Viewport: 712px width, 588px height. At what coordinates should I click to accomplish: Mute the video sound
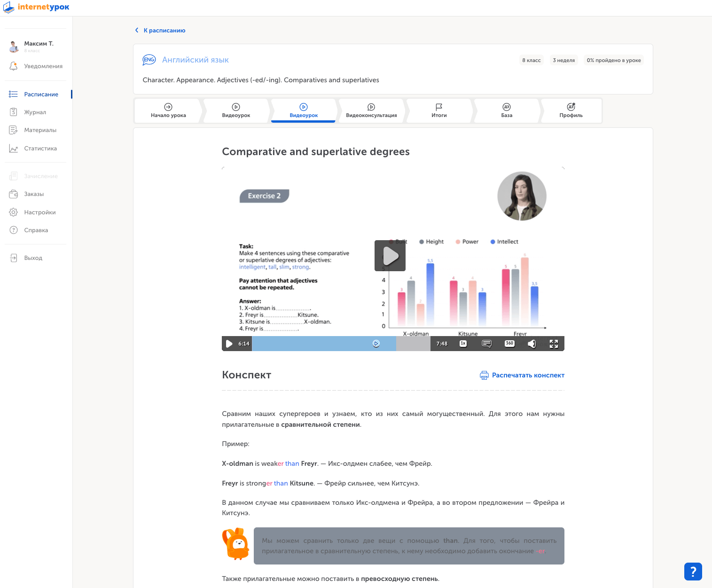pos(532,344)
